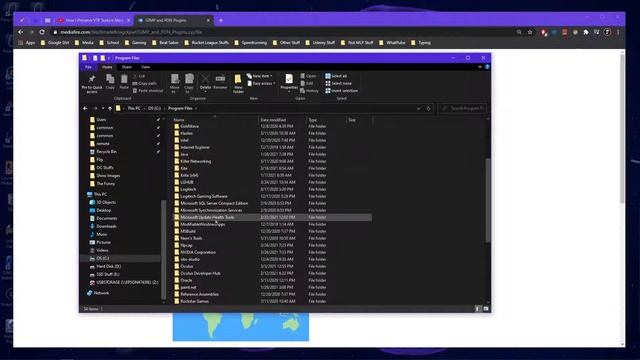The height and width of the screenshot is (360, 640).
Task: Collapse the ribbon using the chevron
Action: (480, 67)
